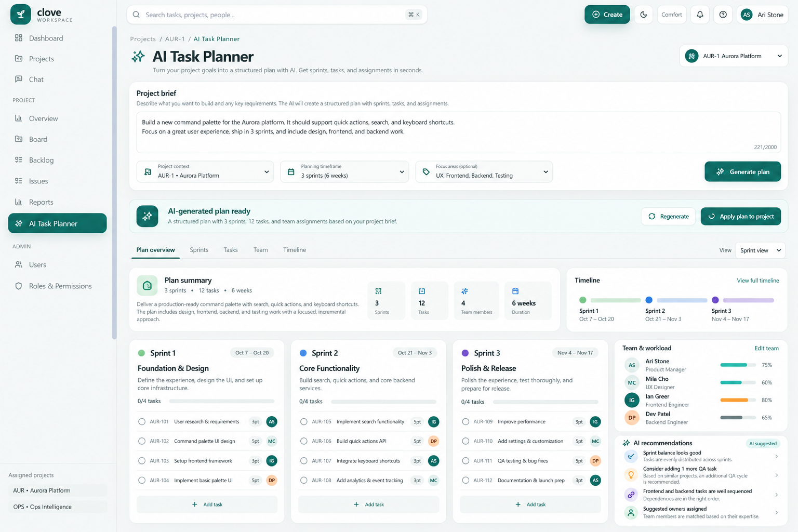Click the Plan summary icon

(x=147, y=285)
